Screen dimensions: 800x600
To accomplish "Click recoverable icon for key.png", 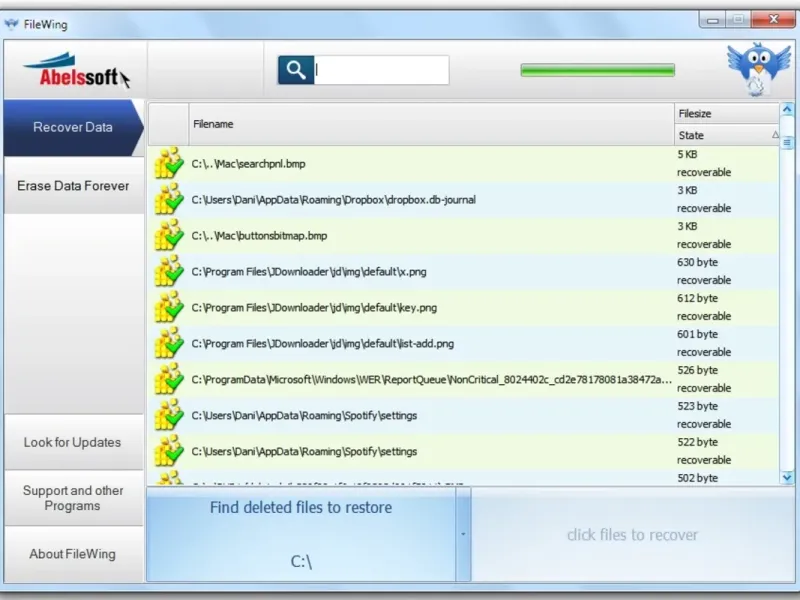I will [169, 307].
